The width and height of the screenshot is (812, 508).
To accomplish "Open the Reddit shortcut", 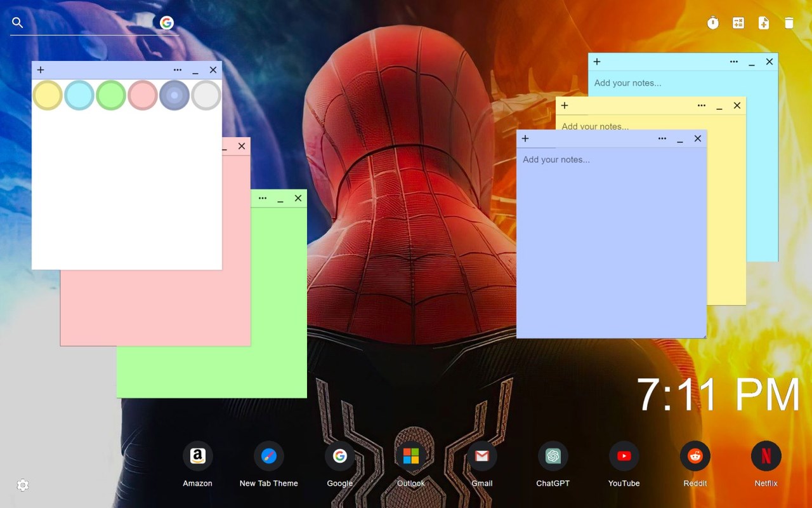I will pos(695,456).
